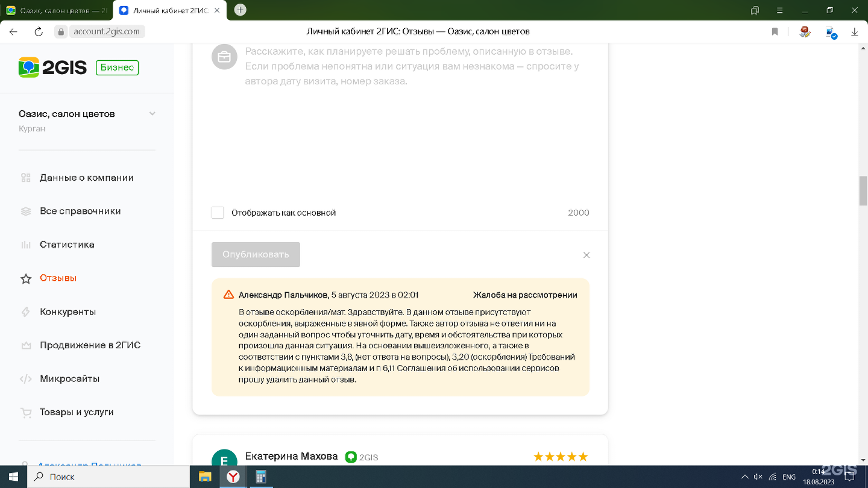Switch the ENG input language
Screen dimensions: 868x488
(x=788, y=477)
